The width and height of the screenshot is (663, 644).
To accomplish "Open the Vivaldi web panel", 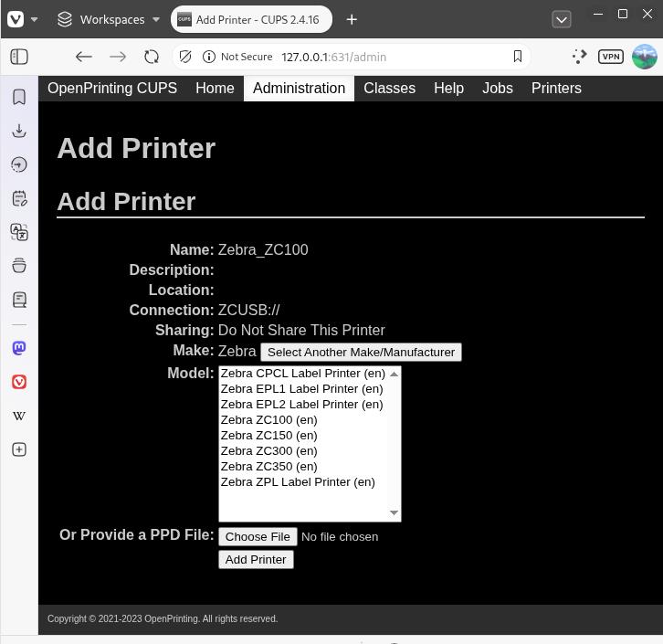I will click(x=19, y=382).
